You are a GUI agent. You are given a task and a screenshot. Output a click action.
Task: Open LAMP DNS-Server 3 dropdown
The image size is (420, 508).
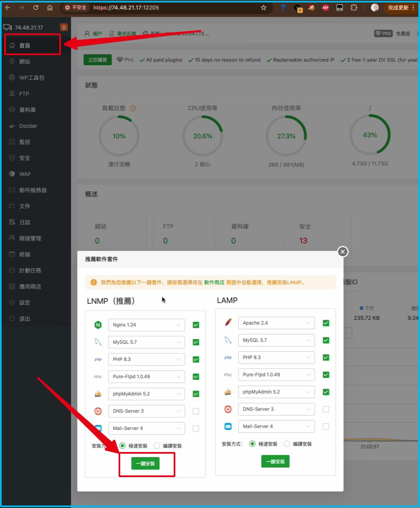(276, 409)
